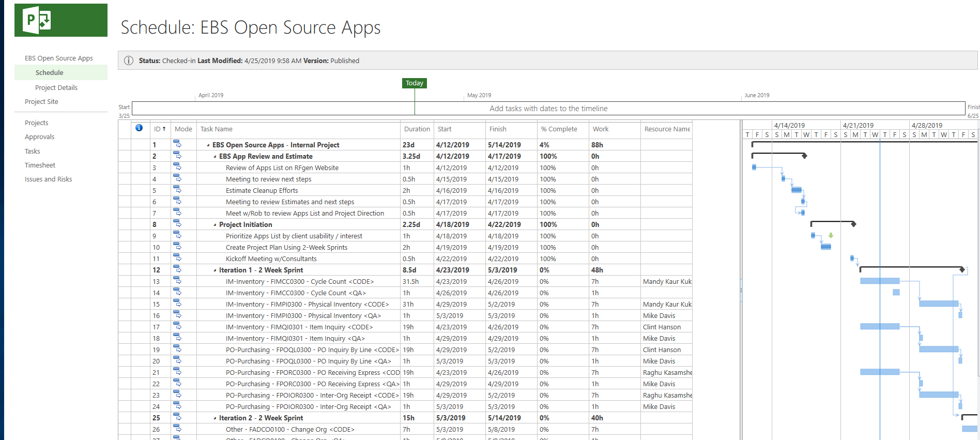Open Project Details in the sidebar

click(56, 88)
